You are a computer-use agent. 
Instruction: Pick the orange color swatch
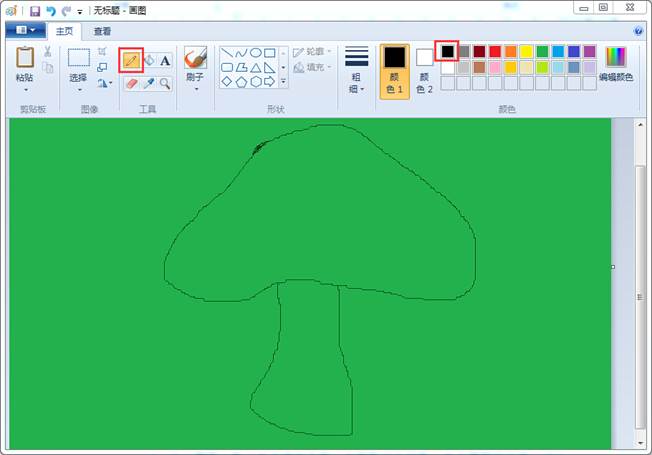click(x=511, y=51)
